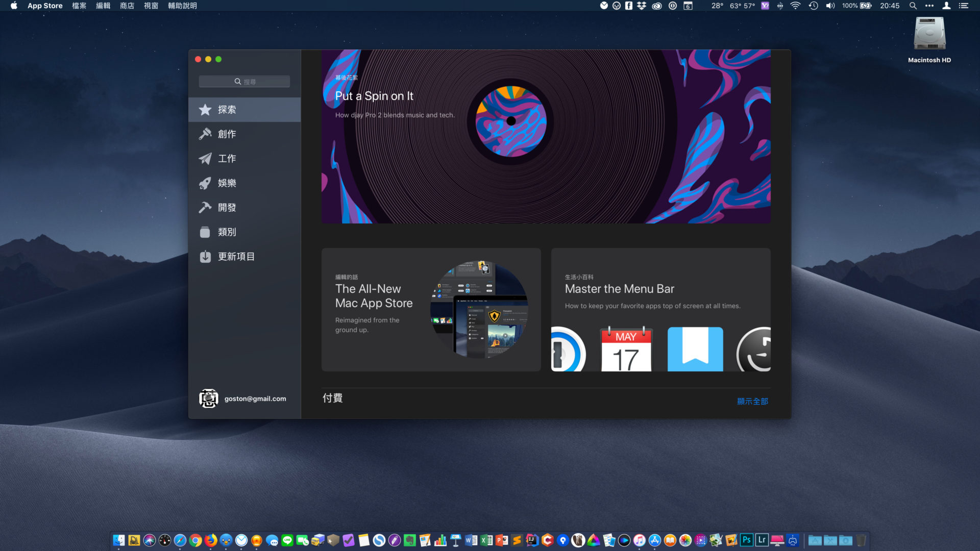The height and width of the screenshot is (551, 980).
Task: Open the Master the Menu Bar story card
Action: 660,310
